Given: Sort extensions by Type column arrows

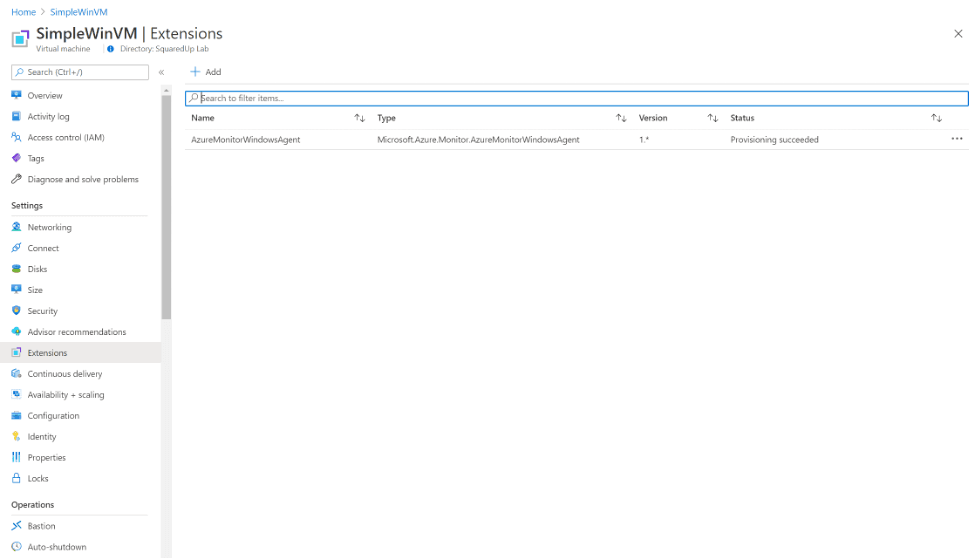Looking at the screenshot, I should pos(621,118).
